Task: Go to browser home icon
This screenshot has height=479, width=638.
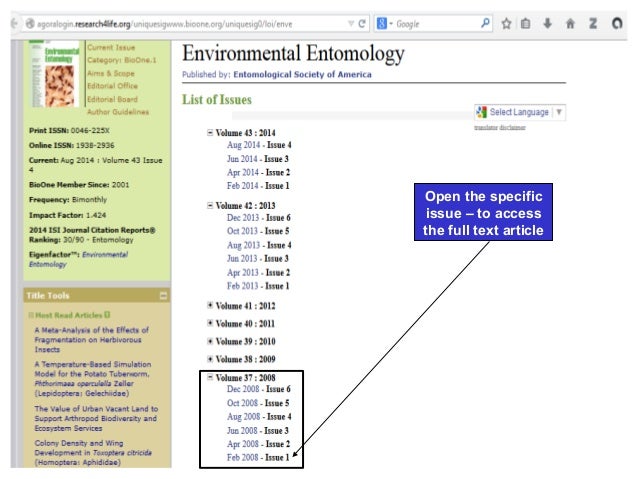Action: (x=570, y=24)
